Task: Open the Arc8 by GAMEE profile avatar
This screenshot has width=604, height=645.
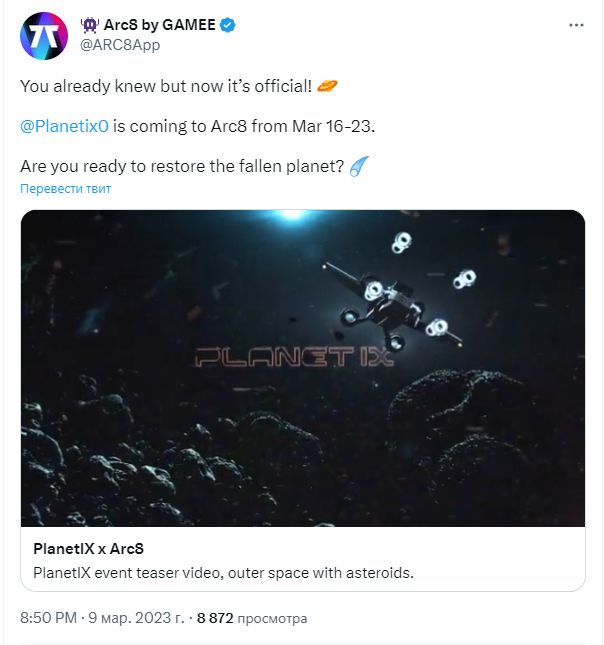Action: [x=44, y=36]
